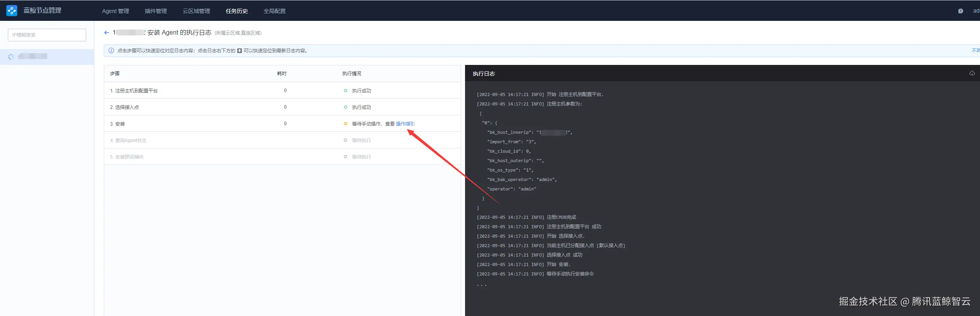Download the execution log via cloud icon
The image size is (980, 316).
pyautogui.click(x=972, y=74)
